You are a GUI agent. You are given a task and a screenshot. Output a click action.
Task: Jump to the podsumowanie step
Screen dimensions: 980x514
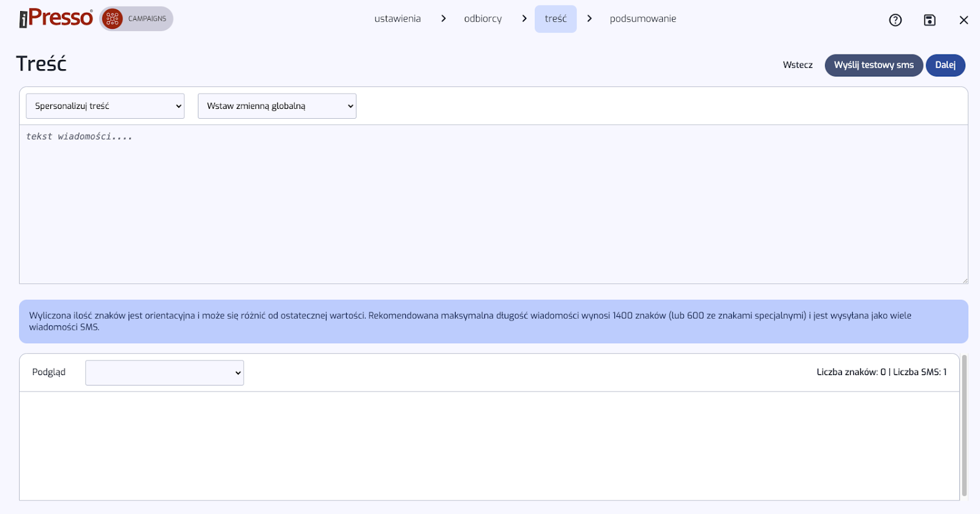tap(643, 19)
